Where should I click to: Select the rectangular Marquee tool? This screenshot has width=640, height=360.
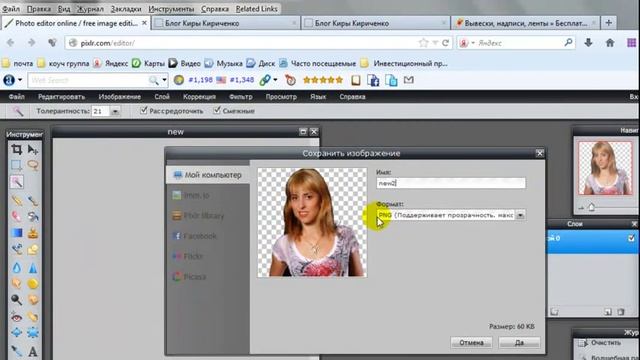[16, 165]
